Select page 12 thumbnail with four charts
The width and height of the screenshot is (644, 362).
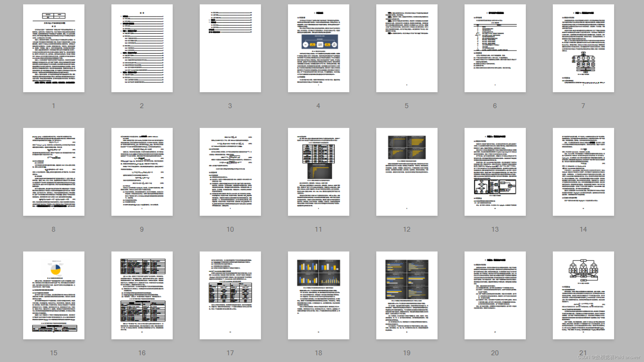[x=407, y=172]
